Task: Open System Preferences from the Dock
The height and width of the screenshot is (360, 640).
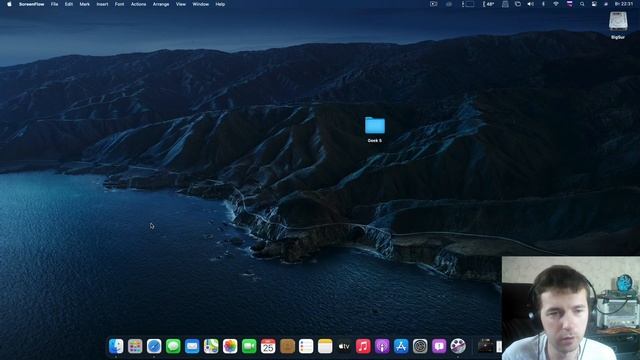Action: [420, 346]
